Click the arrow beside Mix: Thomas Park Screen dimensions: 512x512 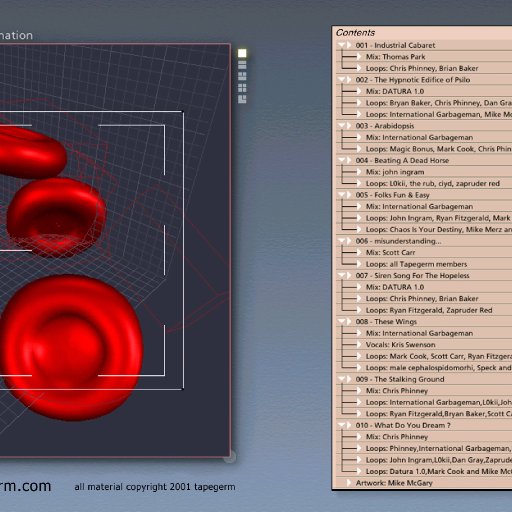359,57
